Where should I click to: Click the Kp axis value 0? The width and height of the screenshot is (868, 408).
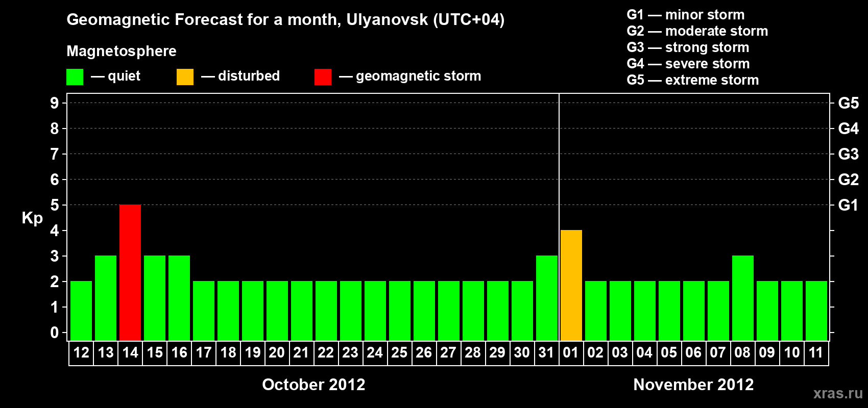pos(54,333)
